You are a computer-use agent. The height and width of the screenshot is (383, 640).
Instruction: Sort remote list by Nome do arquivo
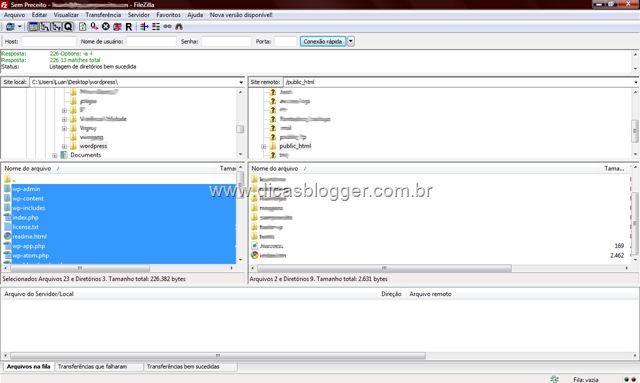(275, 168)
